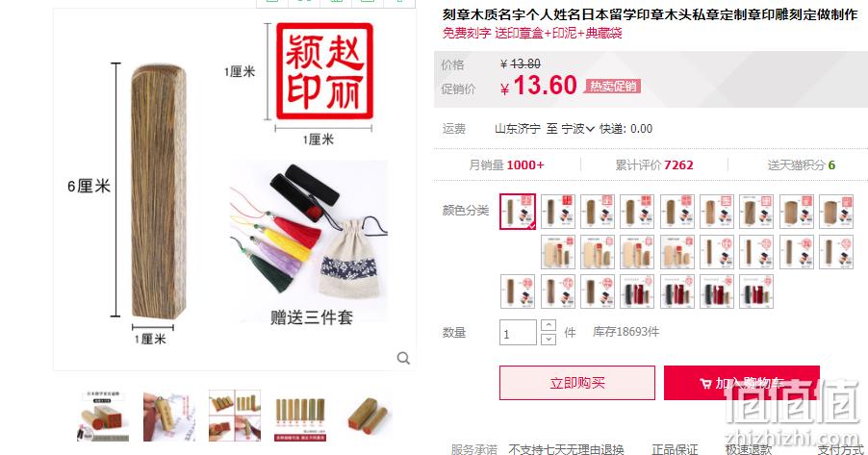Screen dimensions: 868x455
Task: Select the first selected color option swatch
Action: click(518, 211)
